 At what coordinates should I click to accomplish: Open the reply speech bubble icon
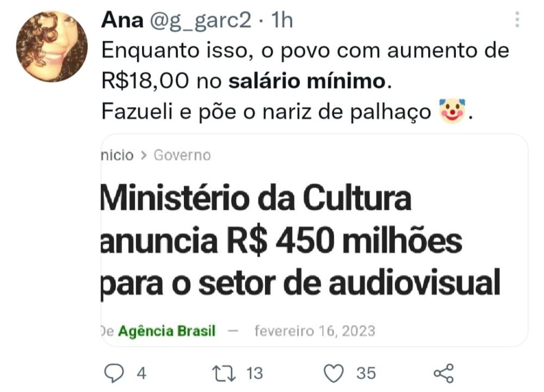tap(114, 374)
